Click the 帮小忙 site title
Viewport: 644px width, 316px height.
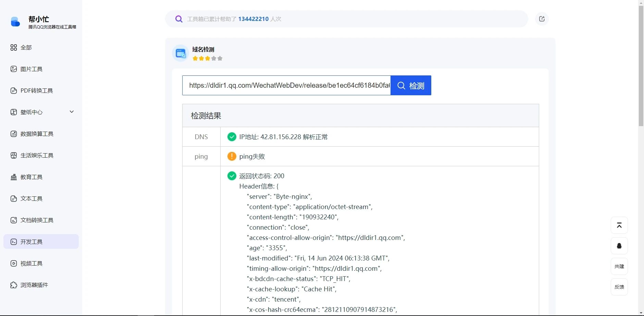click(x=39, y=19)
